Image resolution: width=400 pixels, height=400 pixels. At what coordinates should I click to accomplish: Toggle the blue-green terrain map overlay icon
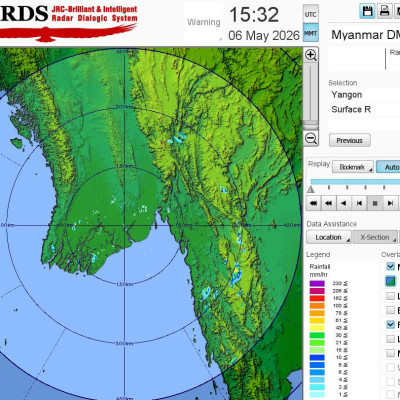click(x=390, y=281)
